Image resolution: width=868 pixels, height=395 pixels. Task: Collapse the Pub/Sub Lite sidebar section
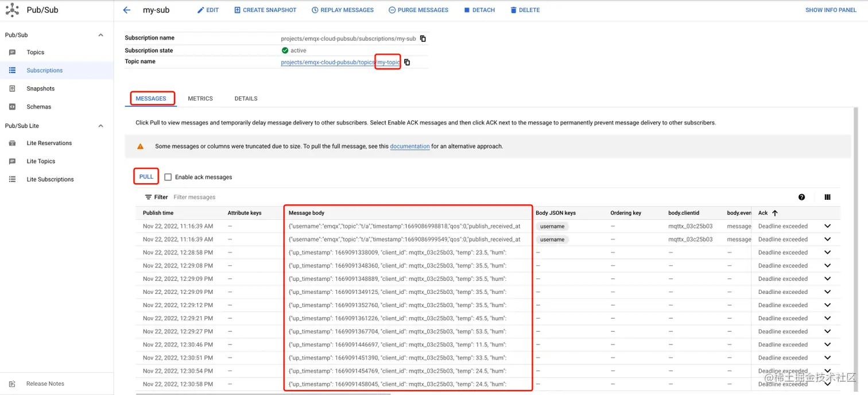click(x=100, y=126)
